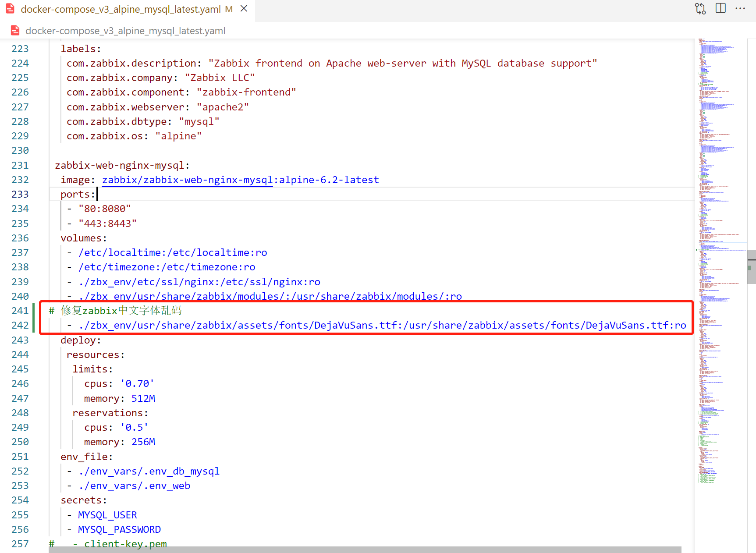Click the "limits:" key
The image size is (756, 553).
(x=93, y=369)
